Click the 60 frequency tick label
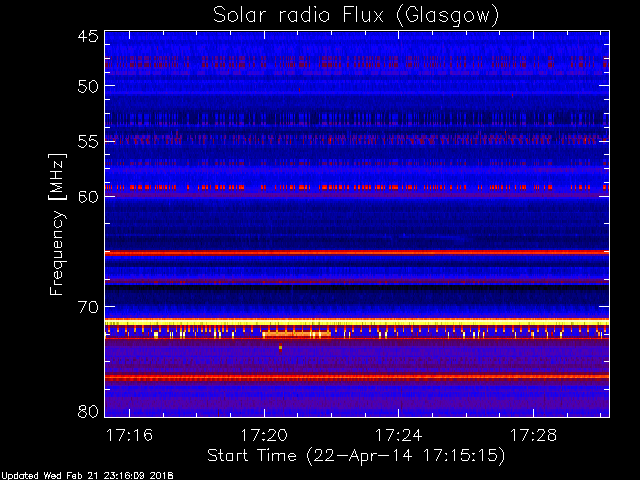The height and width of the screenshot is (480, 640). [x=88, y=196]
